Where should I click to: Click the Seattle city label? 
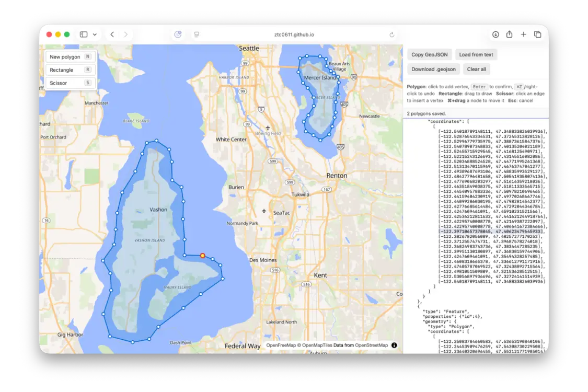249,49
